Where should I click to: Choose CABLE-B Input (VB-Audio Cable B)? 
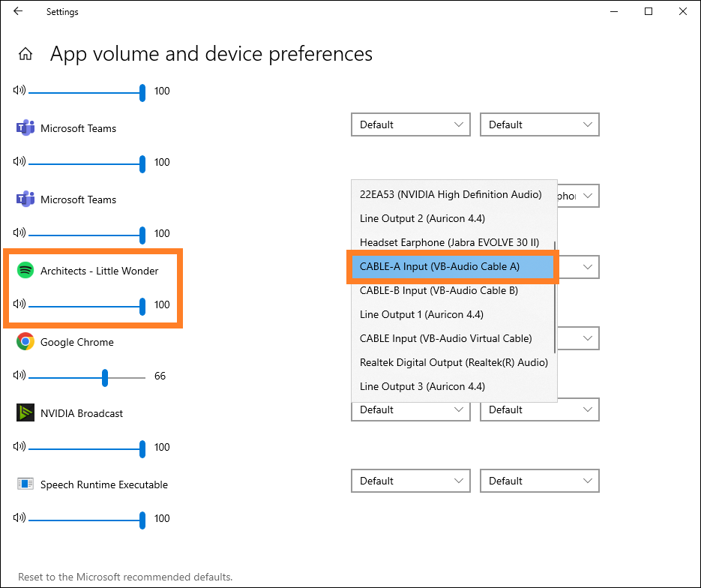[452, 291]
